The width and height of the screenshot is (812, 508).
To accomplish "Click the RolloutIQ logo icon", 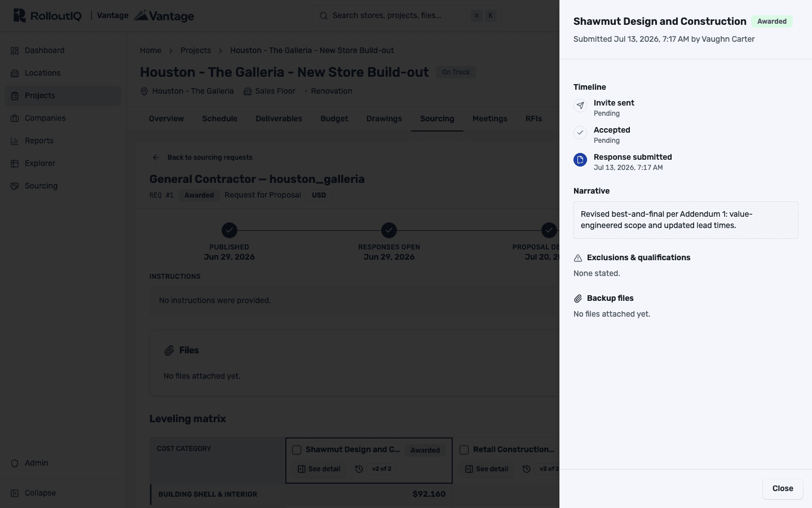I will point(19,15).
